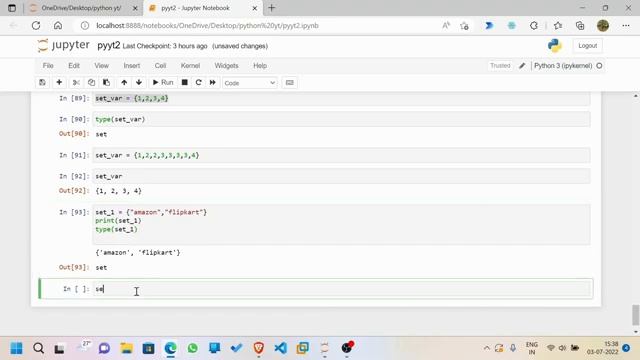Viewport: 640px width, 360px height.
Task: Save the notebook with the toolbar save icon
Action: [42, 82]
